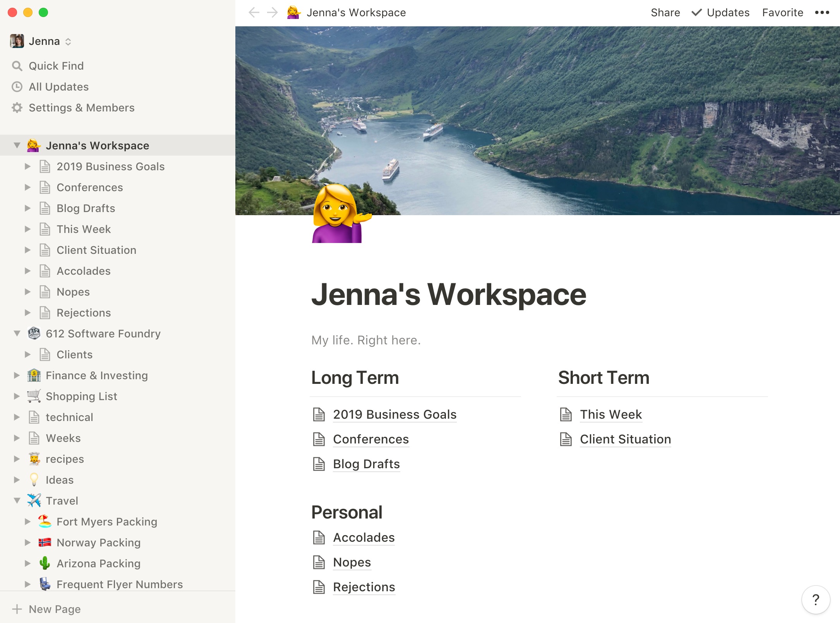The image size is (840, 623).
Task: Click the New Page plus button
Action: click(x=18, y=611)
